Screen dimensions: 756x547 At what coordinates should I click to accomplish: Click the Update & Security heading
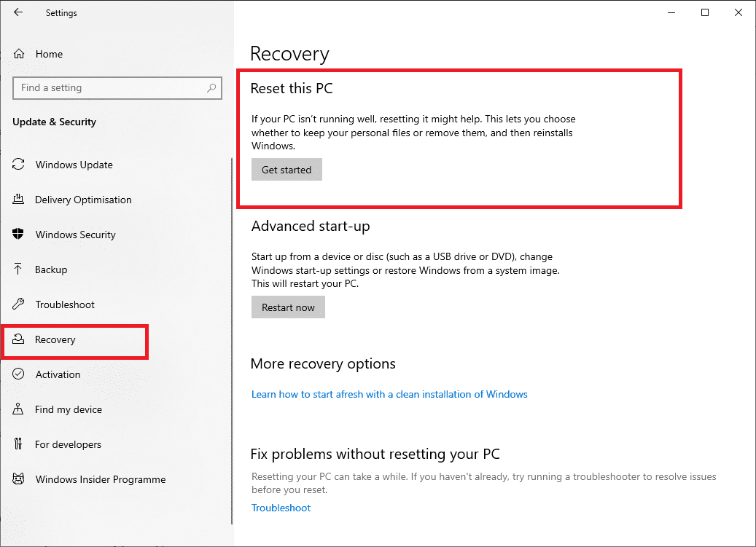click(x=55, y=122)
